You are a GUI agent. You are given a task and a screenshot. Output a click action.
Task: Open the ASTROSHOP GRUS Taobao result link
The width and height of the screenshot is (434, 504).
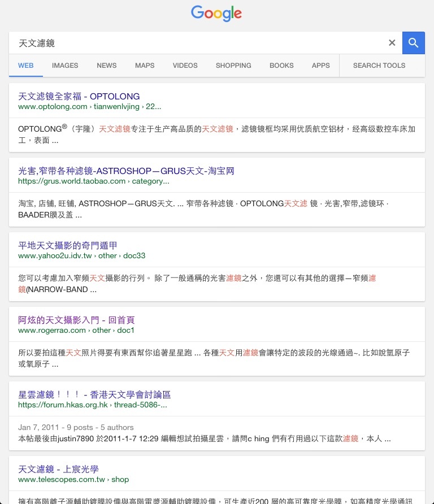[x=126, y=171]
